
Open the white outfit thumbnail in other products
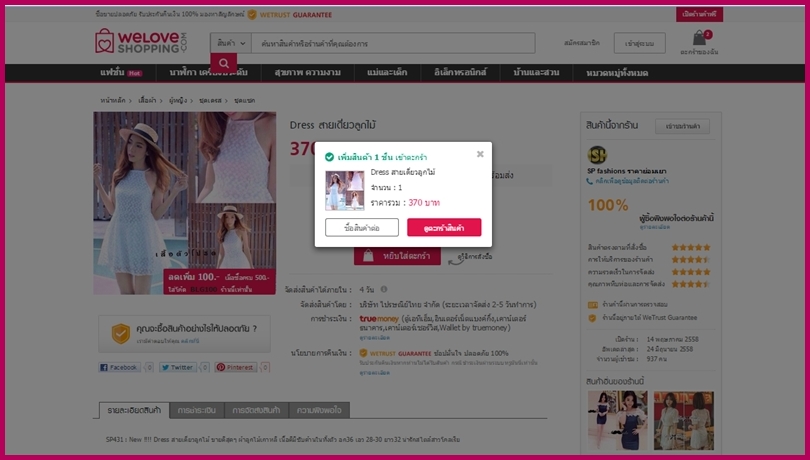point(683,421)
